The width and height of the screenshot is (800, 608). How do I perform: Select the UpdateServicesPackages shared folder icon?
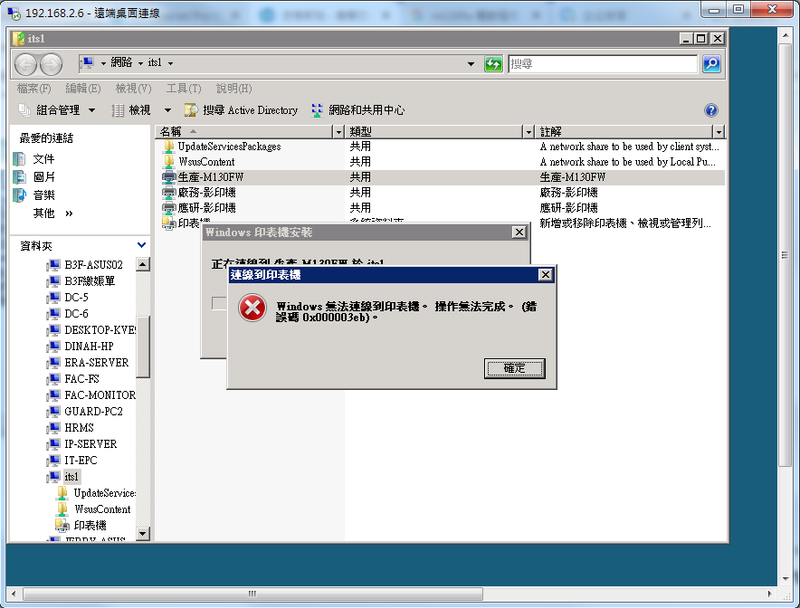coord(169,146)
